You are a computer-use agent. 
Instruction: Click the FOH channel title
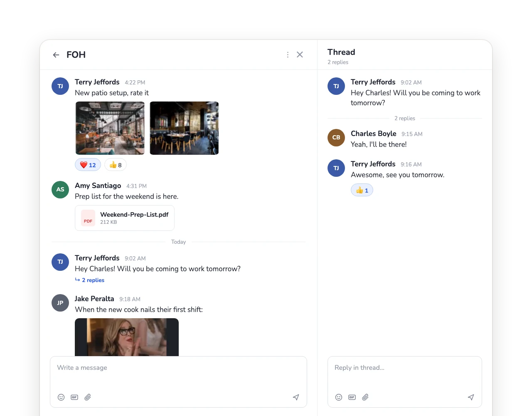[76, 54]
